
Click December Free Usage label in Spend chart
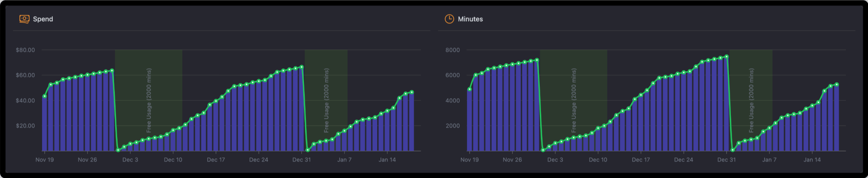tap(149, 100)
